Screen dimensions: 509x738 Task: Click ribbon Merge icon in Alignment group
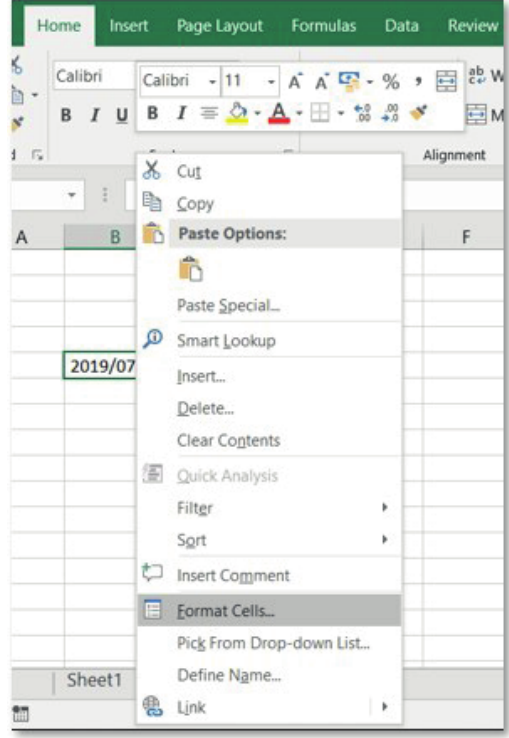tap(476, 114)
